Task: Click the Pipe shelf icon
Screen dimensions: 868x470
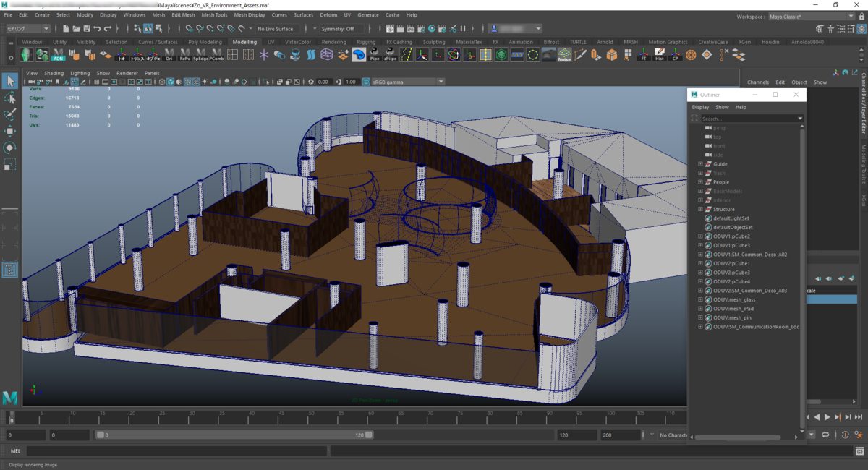Action: coord(375,55)
